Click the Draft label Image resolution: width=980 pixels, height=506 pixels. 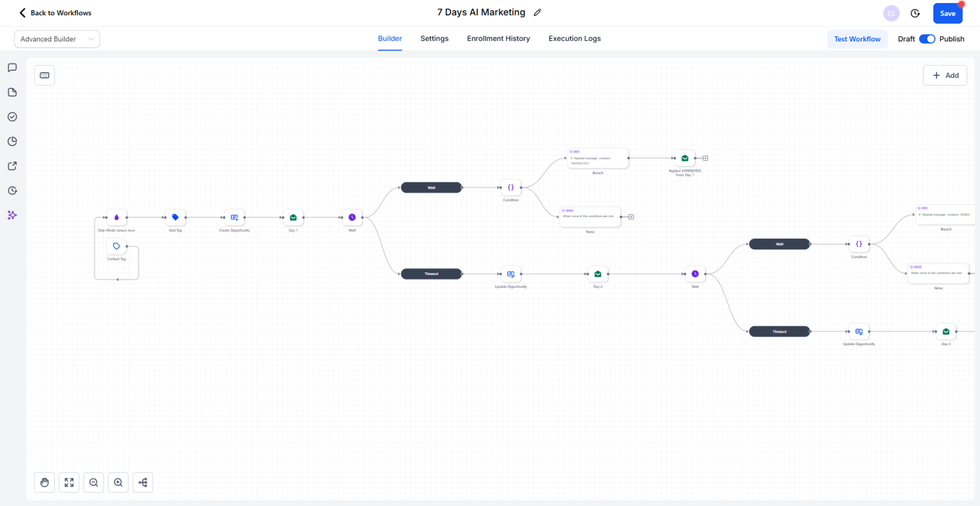pos(907,39)
